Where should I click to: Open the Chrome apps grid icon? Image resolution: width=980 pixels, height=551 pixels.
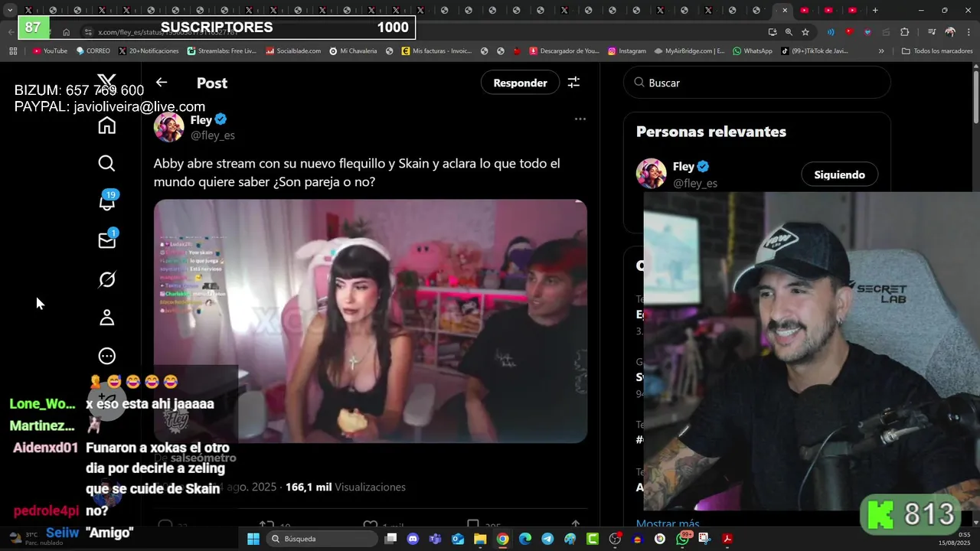point(13,51)
